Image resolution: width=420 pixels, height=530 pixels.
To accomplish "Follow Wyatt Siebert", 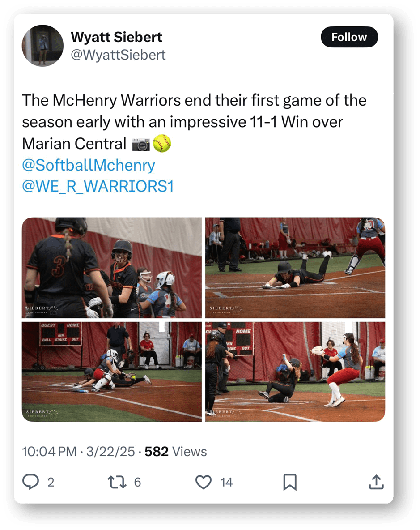I will click(349, 37).
